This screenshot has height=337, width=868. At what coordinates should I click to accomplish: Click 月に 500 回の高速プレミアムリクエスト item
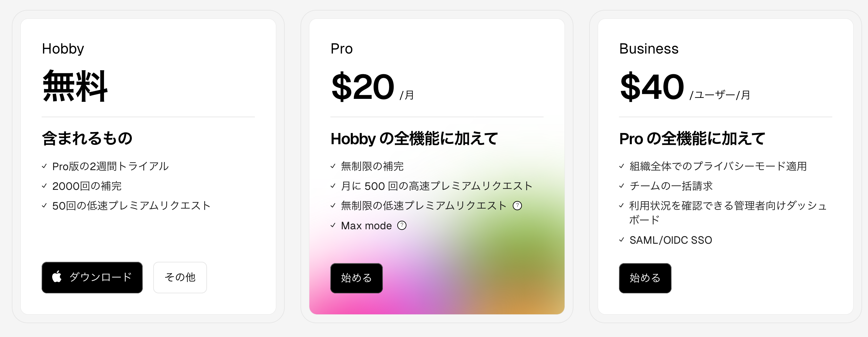point(436,186)
